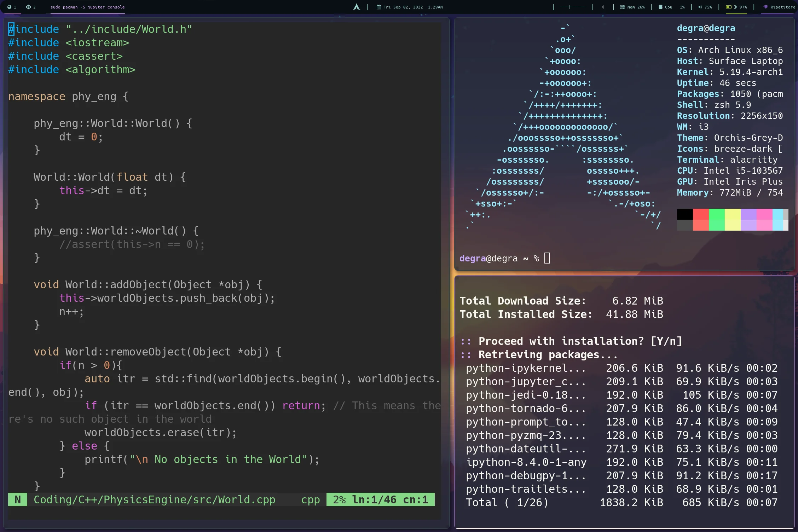The width and height of the screenshot is (798, 532).
Task: Click the '#include <iostream>' line
Action: 69,42
